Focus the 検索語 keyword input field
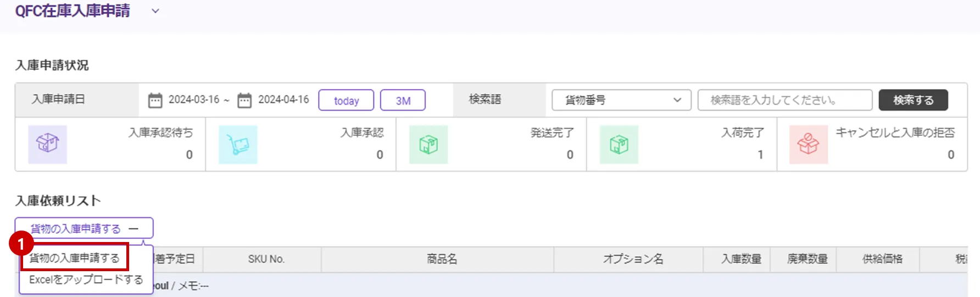This screenshot has height=297, width=980. [784, 100]
